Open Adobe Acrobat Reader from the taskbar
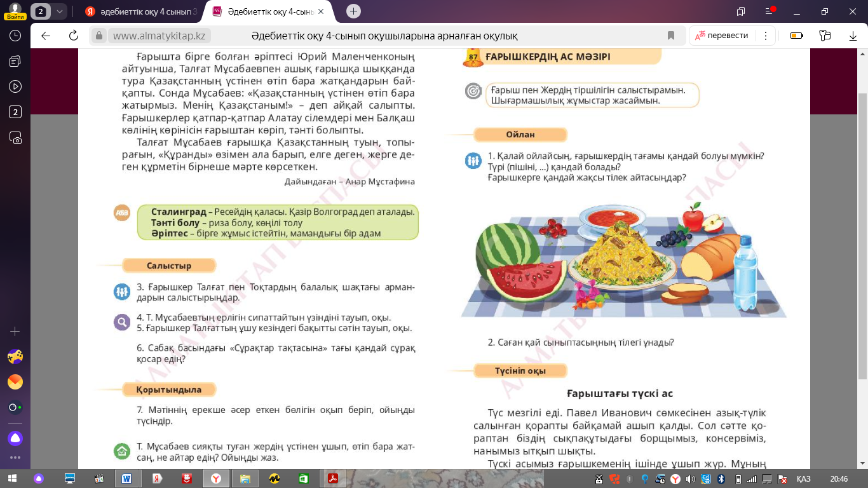The height and width of the screenshot is (488, 868). (332, 478)
